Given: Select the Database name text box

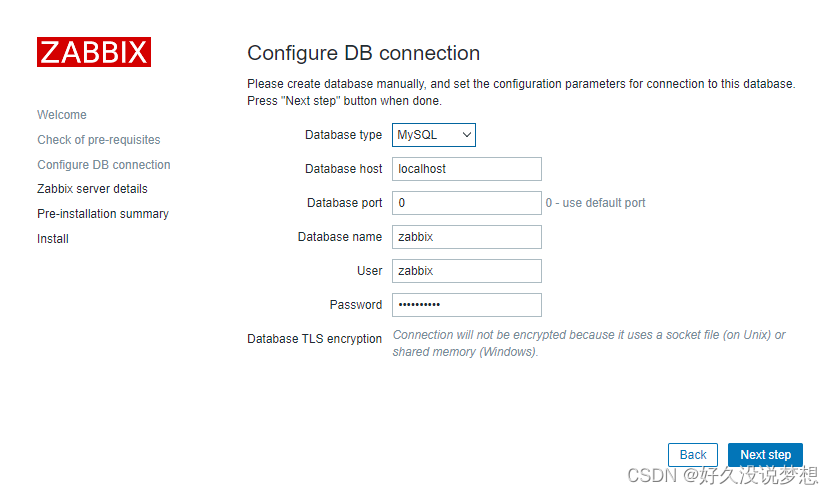Looking at the screenshot, I should (x=466, y=237).
